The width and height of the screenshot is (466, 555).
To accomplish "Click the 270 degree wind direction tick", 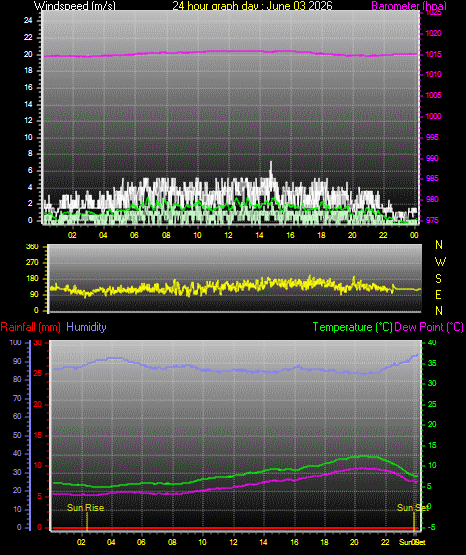I will click(32, 263).
